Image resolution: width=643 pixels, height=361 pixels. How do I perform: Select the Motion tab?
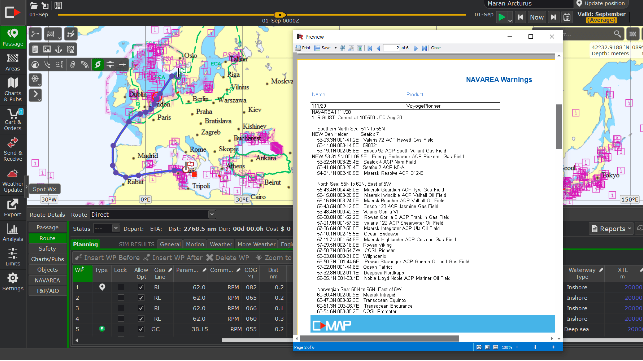tap(195, 244)
